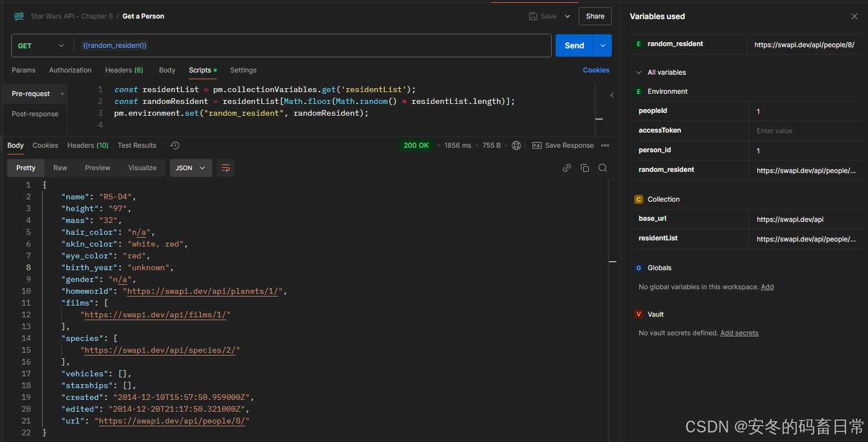Click the Vault section icon
Image resolution: width=868 pixels, height=442 pixels.
(639, 315)
